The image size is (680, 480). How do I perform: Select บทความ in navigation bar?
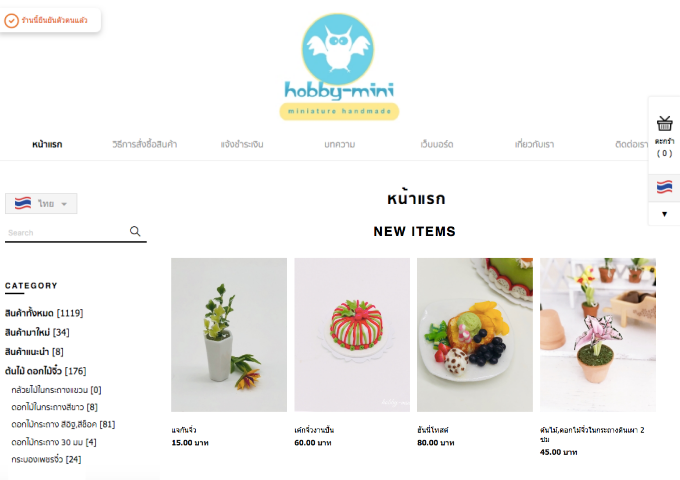coord(340,144)
